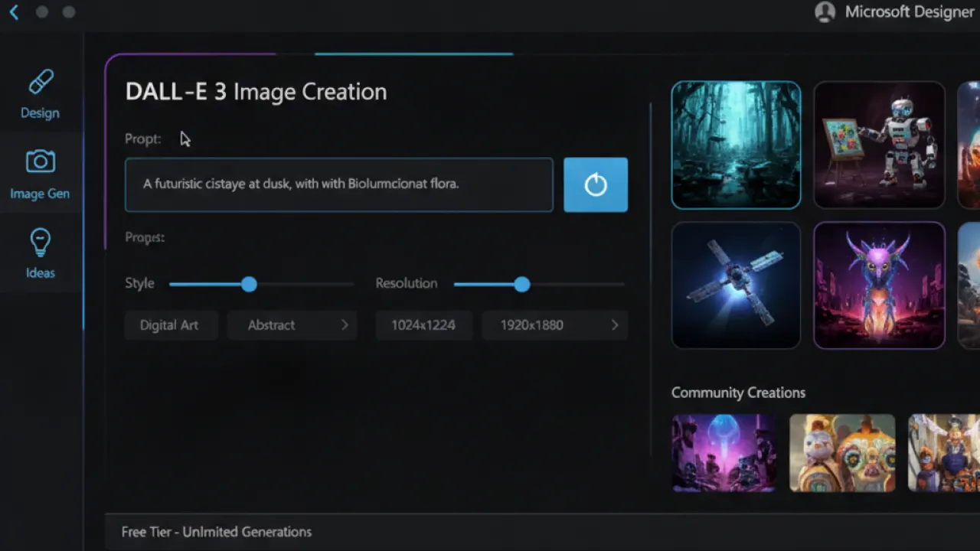
Task: Click the prompt text input field
Action: [339, 184]
